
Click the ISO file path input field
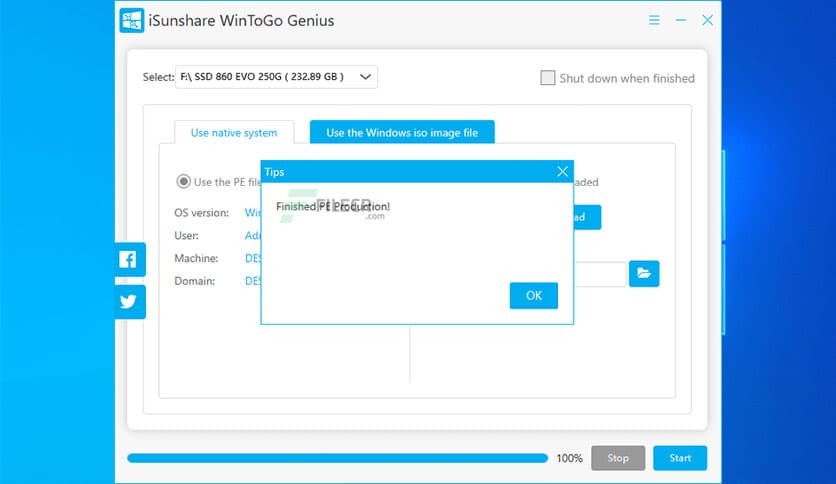(599, 274)
